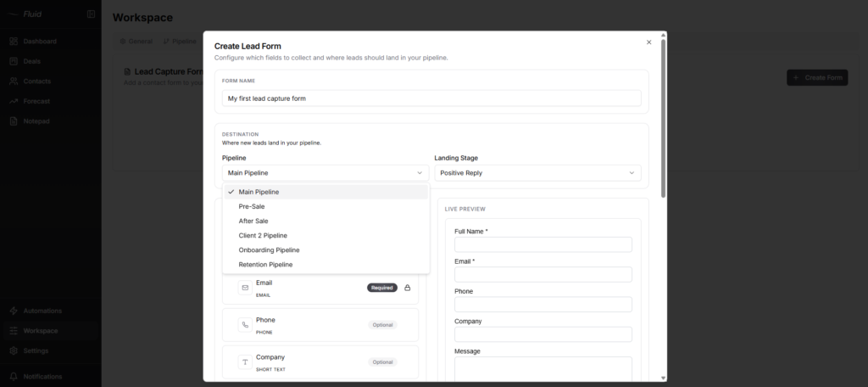
Task: Click the Email preview input
Action: (x=543, y=274)
